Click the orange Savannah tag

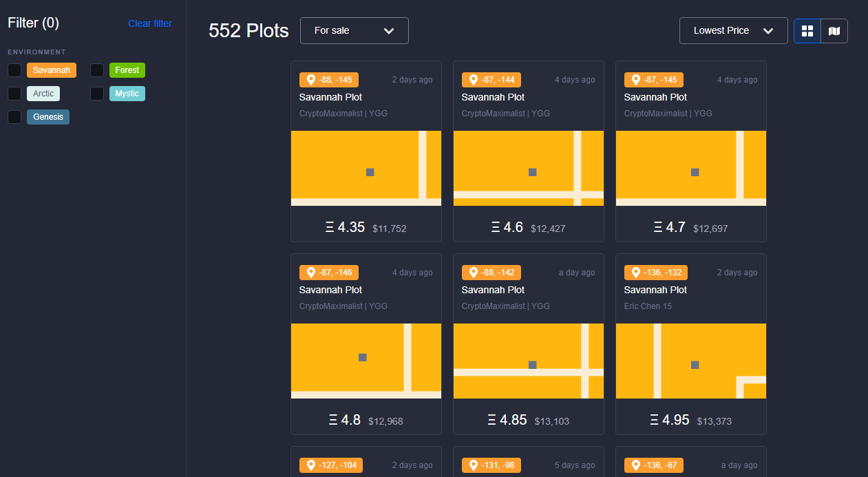point(52,70)
